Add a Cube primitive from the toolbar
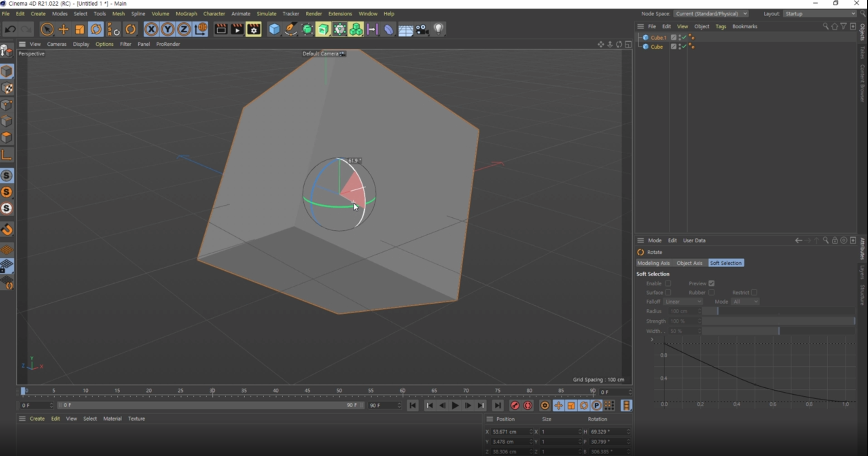868x456 pixels. coord(274,30)
